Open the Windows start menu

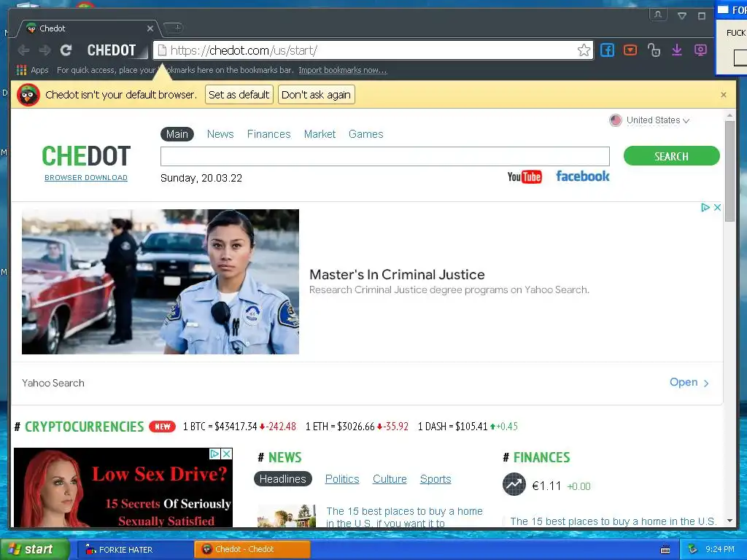point(35,550)
